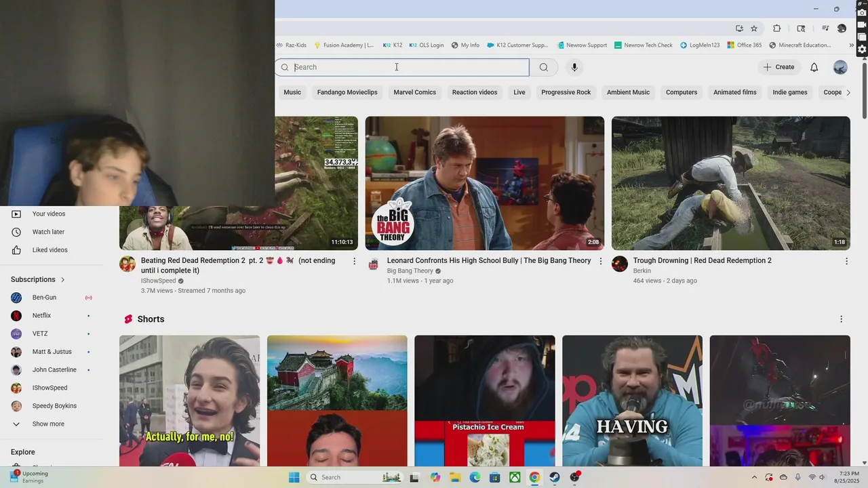Open Raz-Kids bookmark
The image size is (868, 488).
click(291, 45)
